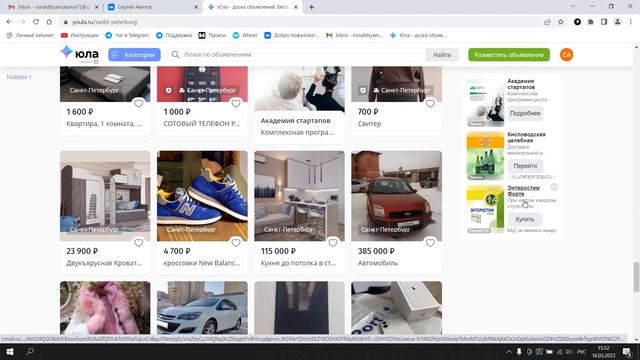Favorite the 700 ₽ Свитер listing heart
Screen dimensions: 640x360
[x=430, y=104]
